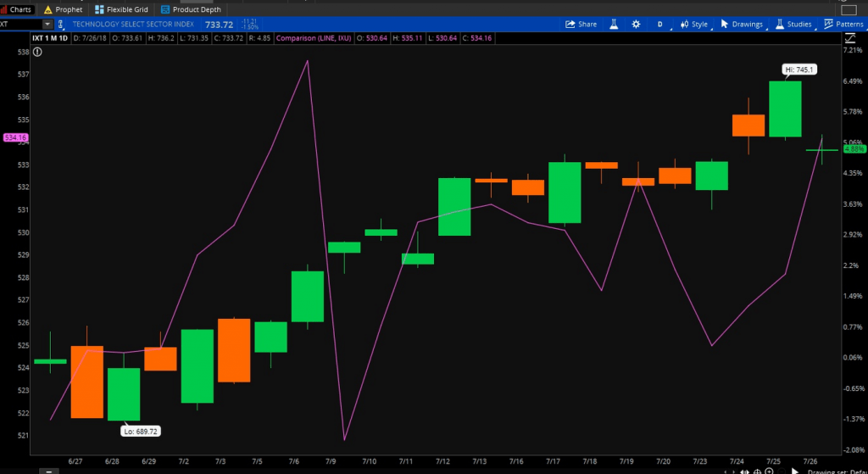The height and width of the screenshot is (474, 868).
Task: Open the D timeframe selector
Action: pyautogui.click(x=659, y=25)
